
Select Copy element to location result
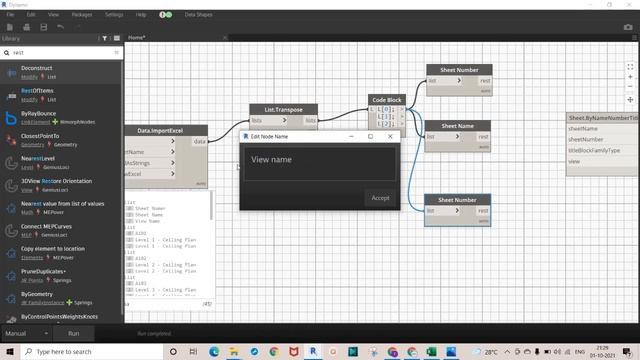coord(61,253)
